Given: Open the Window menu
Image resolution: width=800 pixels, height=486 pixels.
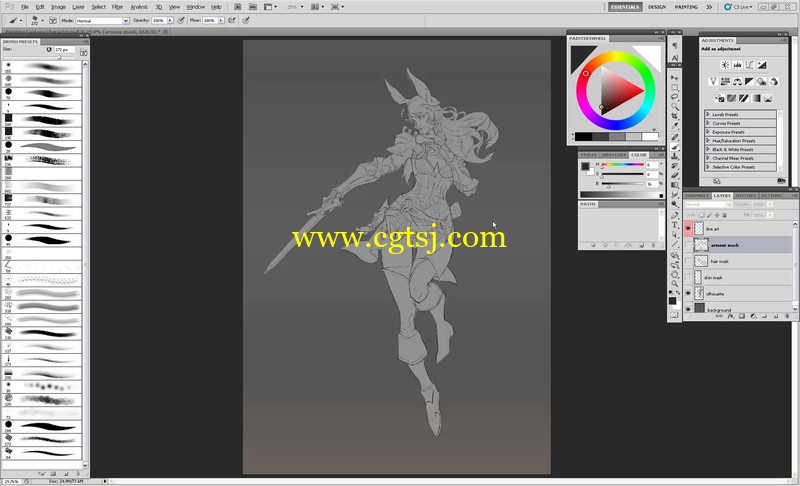Looking at the screenshot, I should (195, 7).
